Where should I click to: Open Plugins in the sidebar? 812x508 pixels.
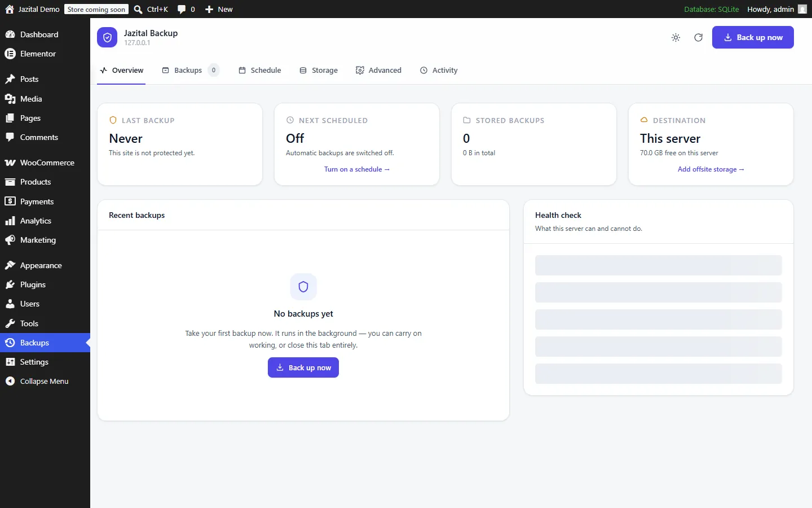(45, 284)
